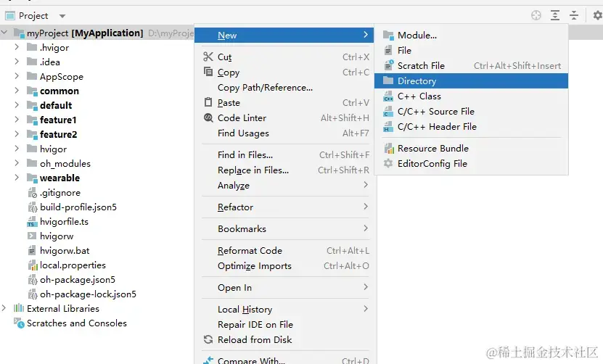
Task: Open the Project panel settings gear
Action: pos(598,15)
